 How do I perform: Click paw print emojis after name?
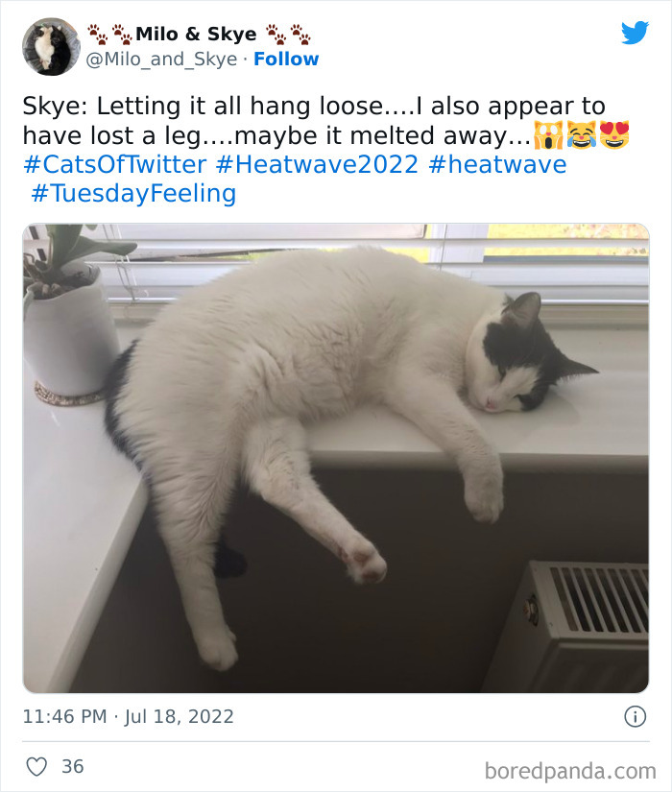pyautogui.click(x=288, y=35)
